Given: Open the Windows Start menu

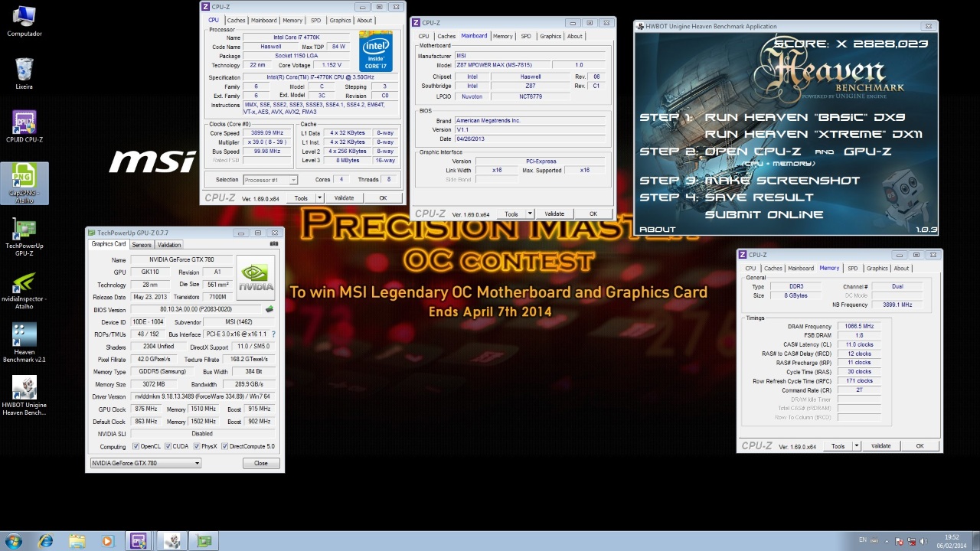Looking at the screenshot, I should tap(13, 541).
